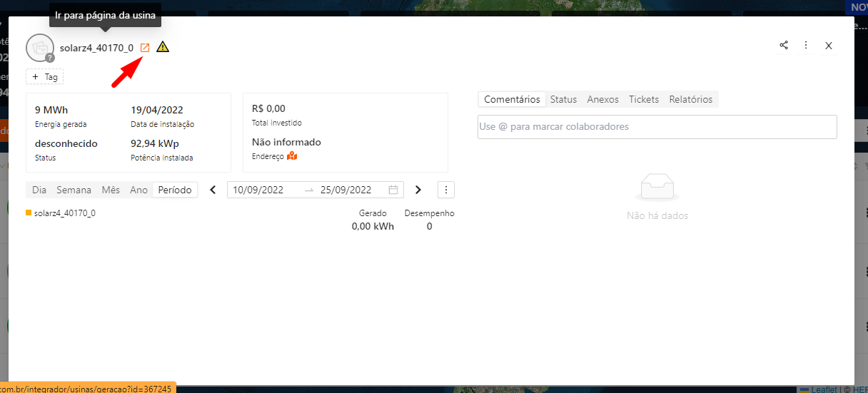
Task: Click the share icon
Action: [x=784, y=45]
